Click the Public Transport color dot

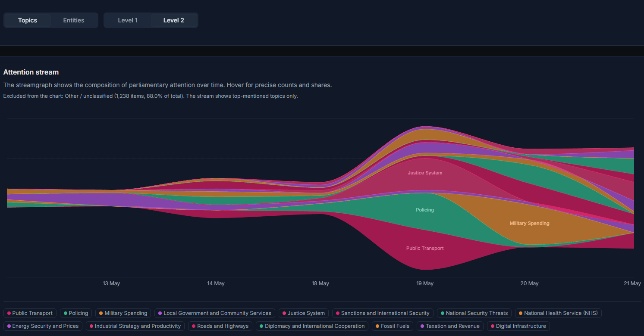9,313
